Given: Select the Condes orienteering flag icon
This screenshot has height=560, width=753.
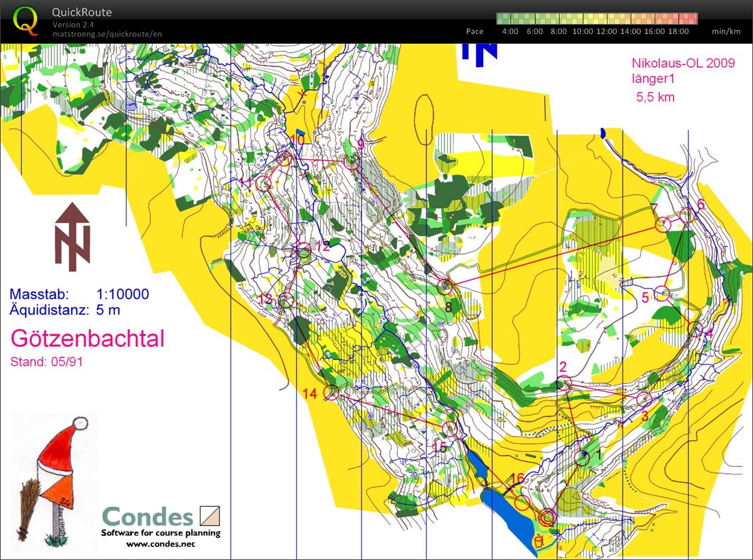Looking at the screenshot, I should [x=209, y=516].
